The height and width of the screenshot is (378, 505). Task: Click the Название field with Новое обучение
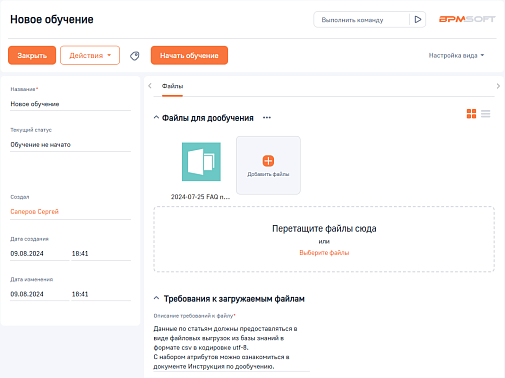click(x=70, y=104)
